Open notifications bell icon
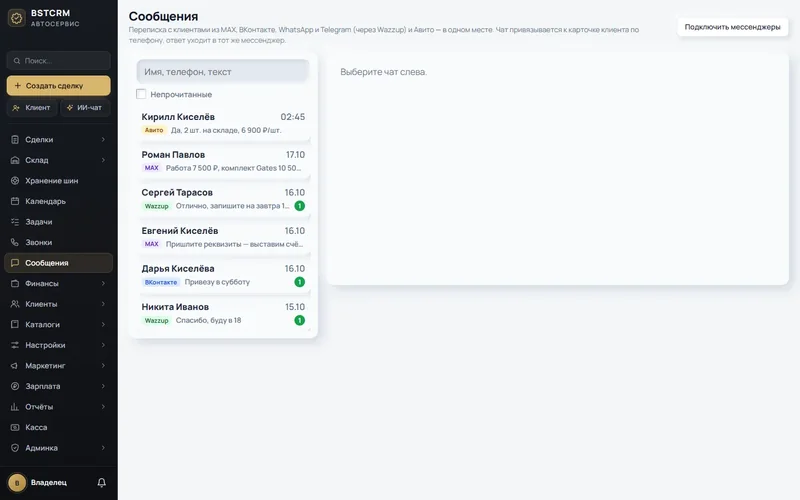Screen dimensions: 800x500 click(x=102, y=483)
